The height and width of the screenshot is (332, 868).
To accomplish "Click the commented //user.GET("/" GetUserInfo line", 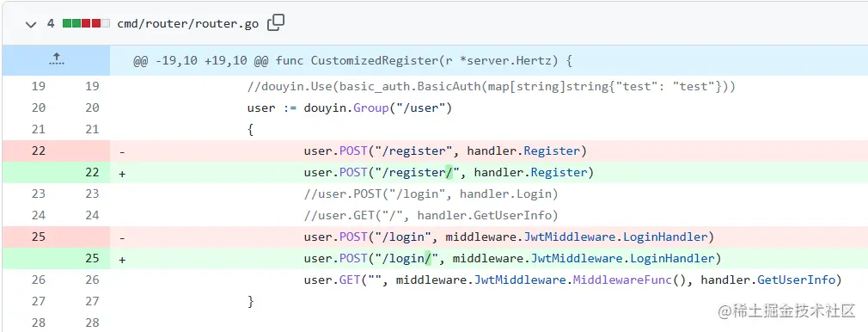I will [x=431, y=216].
